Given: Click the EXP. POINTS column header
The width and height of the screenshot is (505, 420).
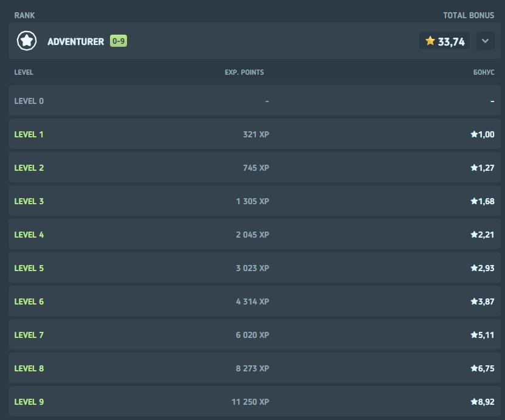Looking at the screenshot, I should click(x=244, y=72).
